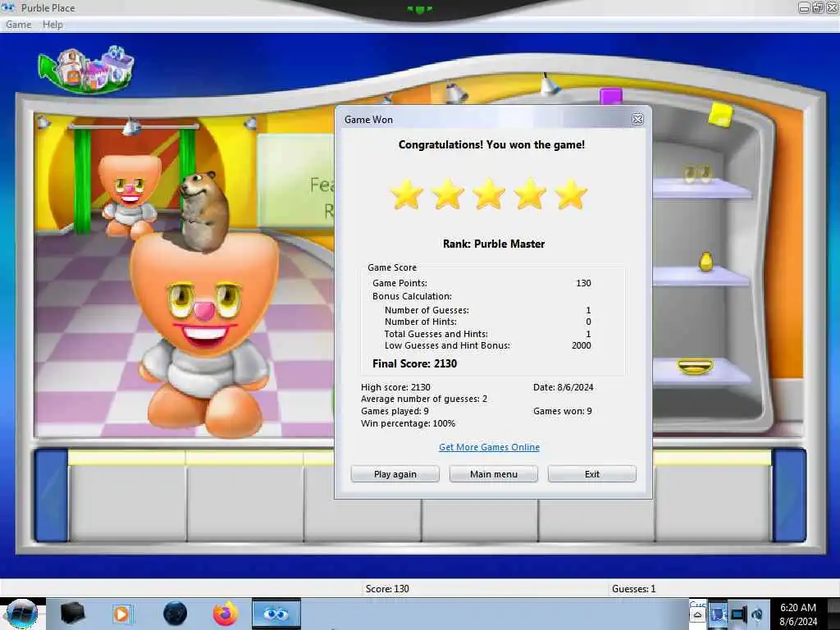Restore the Purble Place window
This screenshot has height=630, width=840.
coord(818,7)
